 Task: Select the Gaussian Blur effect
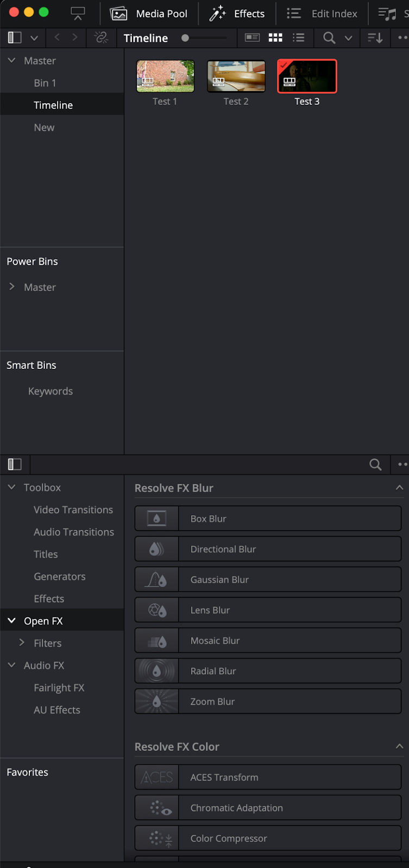tap(268, 579)
